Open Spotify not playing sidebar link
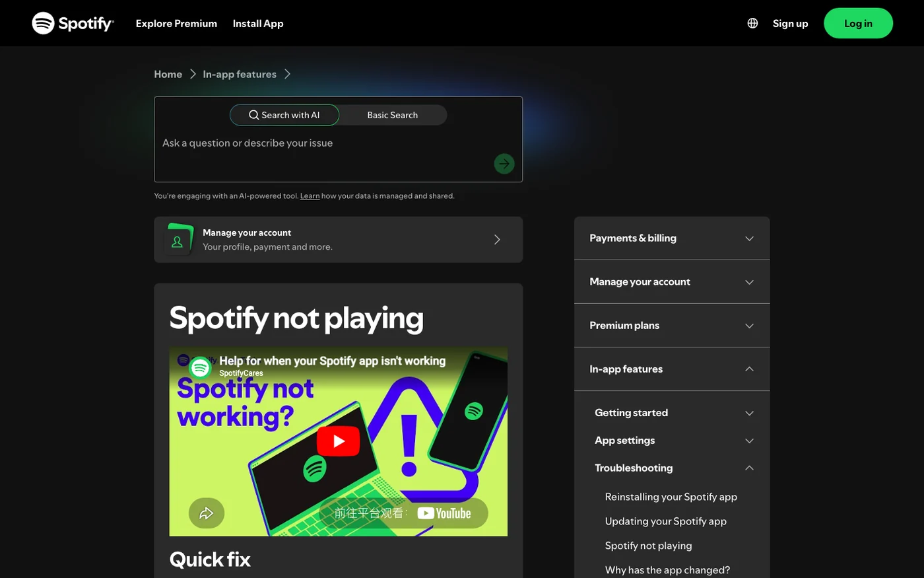Viewport: 924px width, 578px height. [649, 546]
